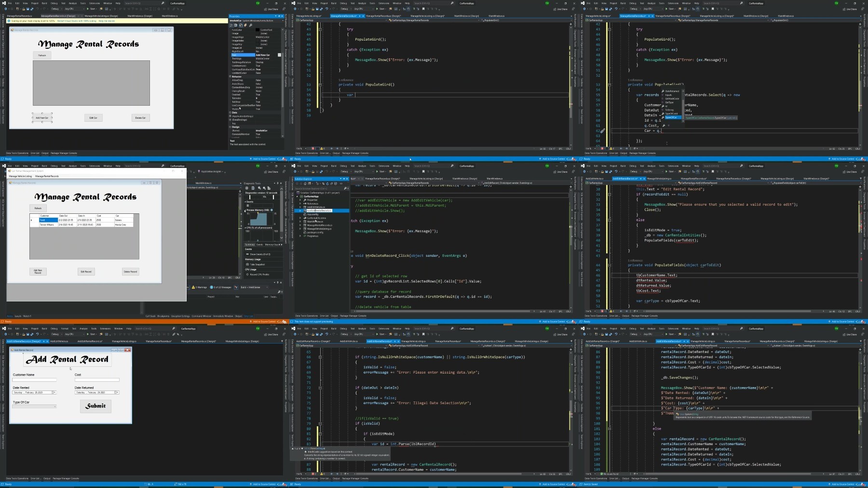Click the Take Snapshot camera icon

coord(247,265)
